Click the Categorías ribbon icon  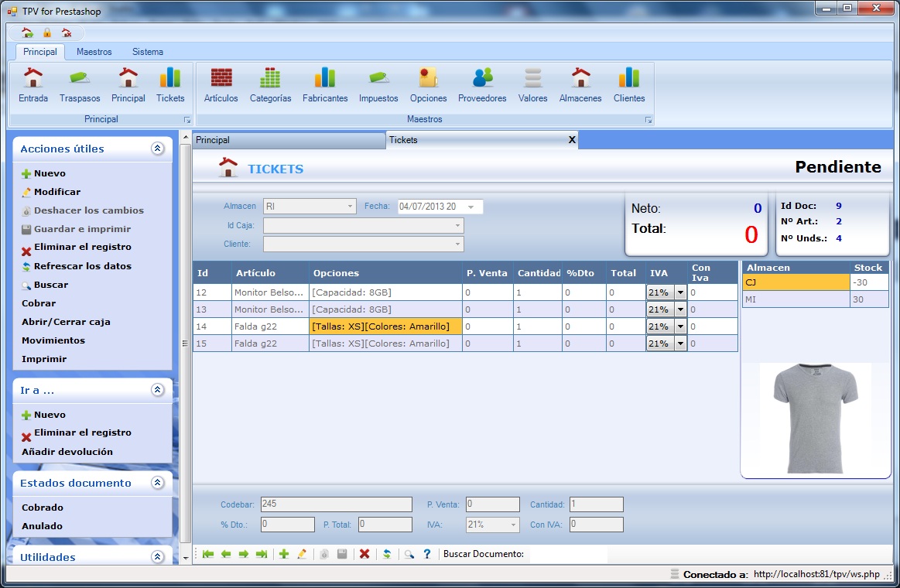(x=270, y=85)
